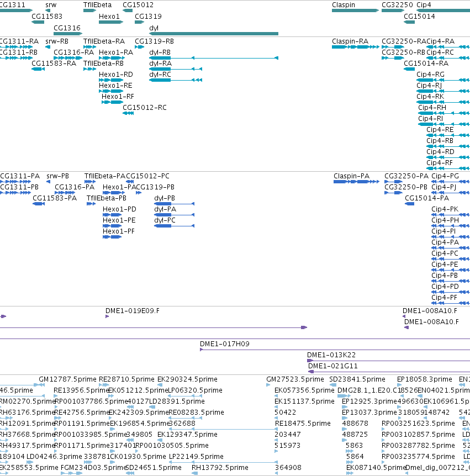Click the DME1-019E09.F BAC end label
The width and height of the screenshot is (470, 476).
[133, 311]
